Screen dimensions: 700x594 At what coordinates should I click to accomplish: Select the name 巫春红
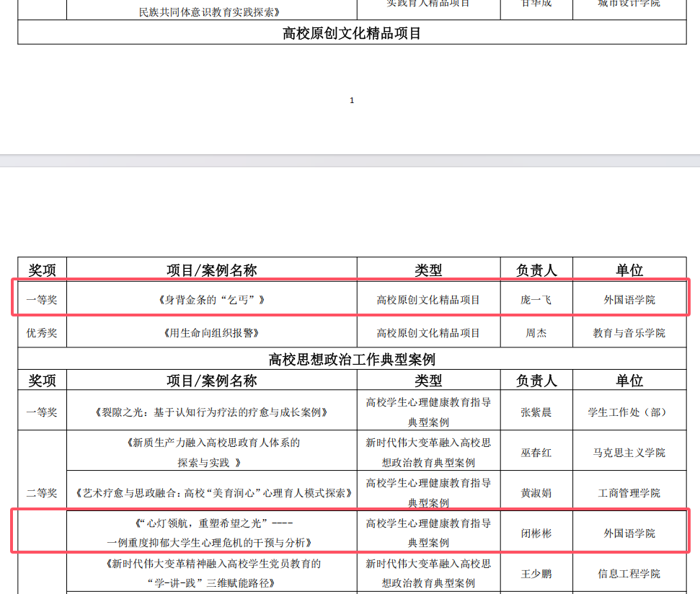[x=536, y=453]
